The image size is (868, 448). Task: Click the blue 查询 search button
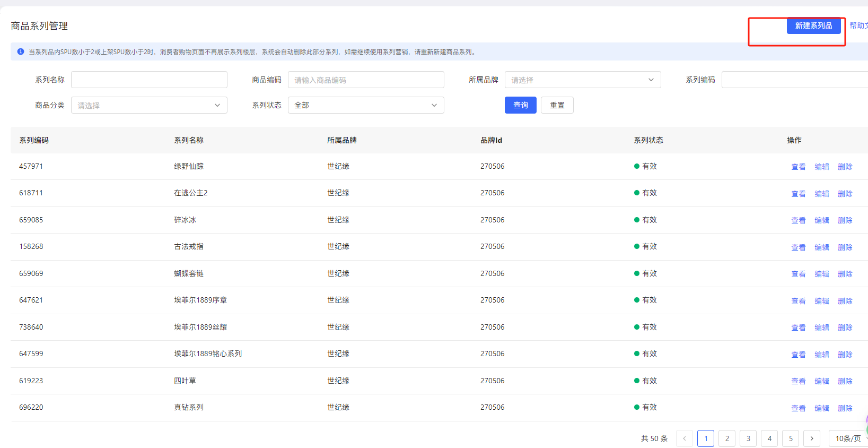[520, 105]
